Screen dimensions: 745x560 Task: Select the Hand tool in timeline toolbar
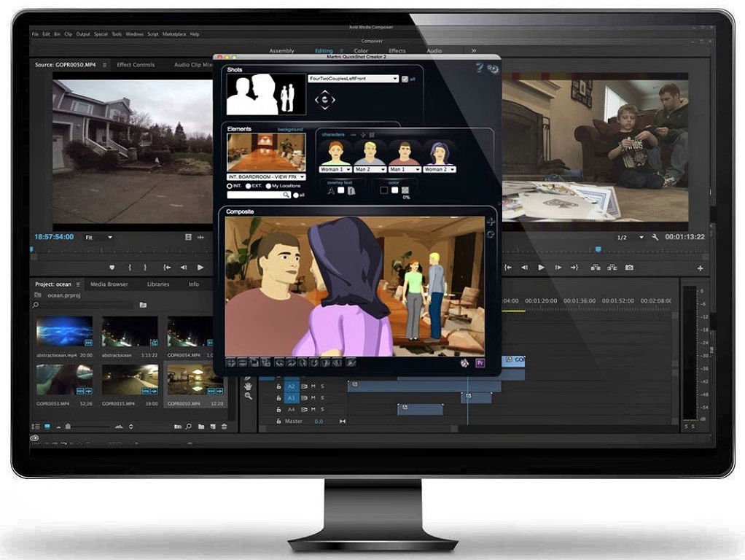click(248, 386)
